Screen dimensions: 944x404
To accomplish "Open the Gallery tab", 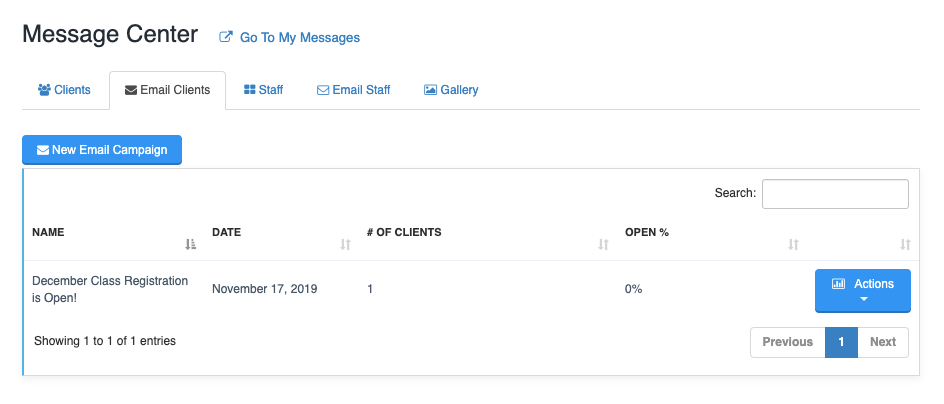I will pyautogui.click(x=451, y=90).
